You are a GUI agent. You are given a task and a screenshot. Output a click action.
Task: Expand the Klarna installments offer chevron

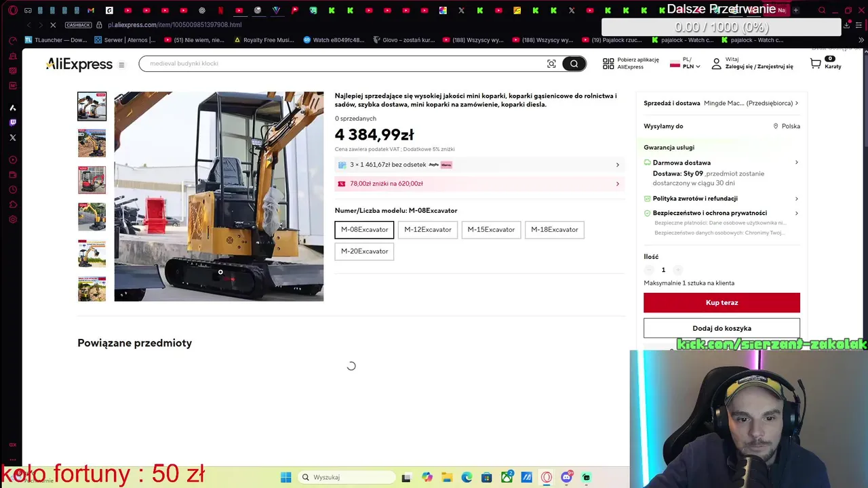point(617,165)
